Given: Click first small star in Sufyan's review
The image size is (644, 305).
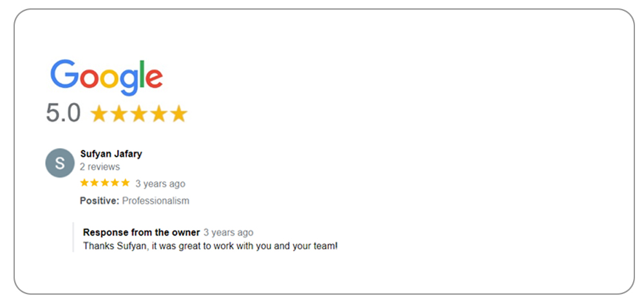Looking at the screenshot, I should (84, 183).
